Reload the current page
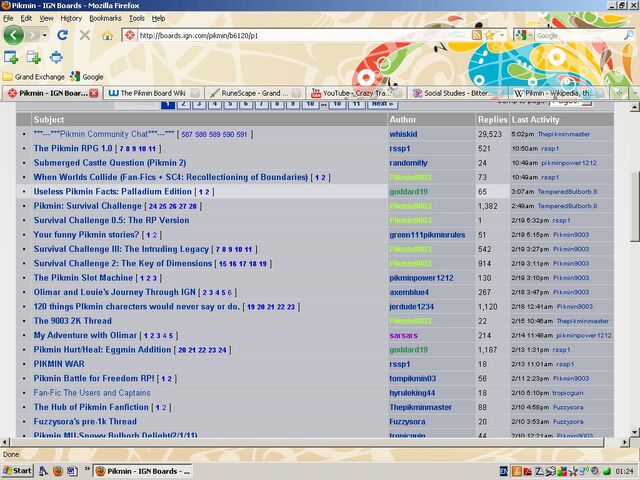 (x=62, y=35)
